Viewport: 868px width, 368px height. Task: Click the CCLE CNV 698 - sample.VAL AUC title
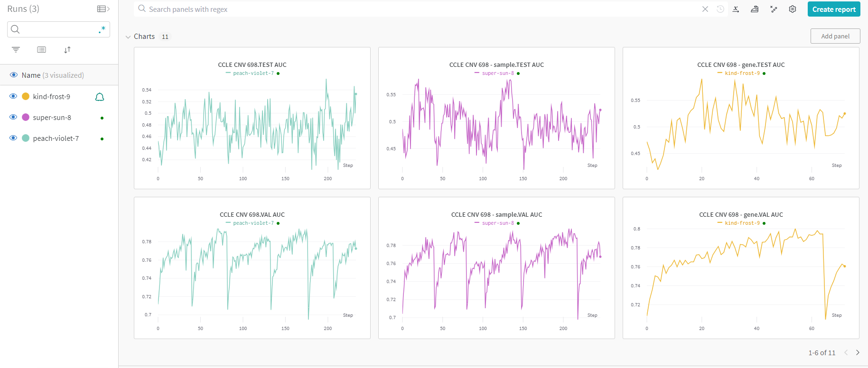[x=496, y=215]
